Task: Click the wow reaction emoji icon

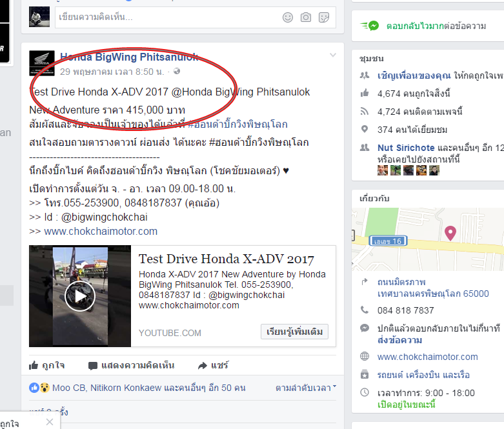Action: (45, 388)
